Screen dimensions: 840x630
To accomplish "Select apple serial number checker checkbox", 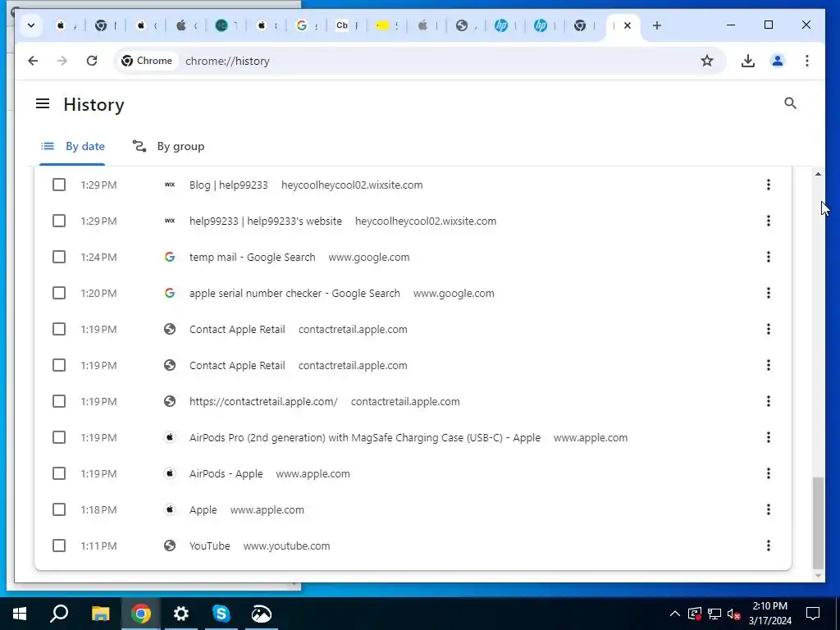I will click(x=59, y=293).
